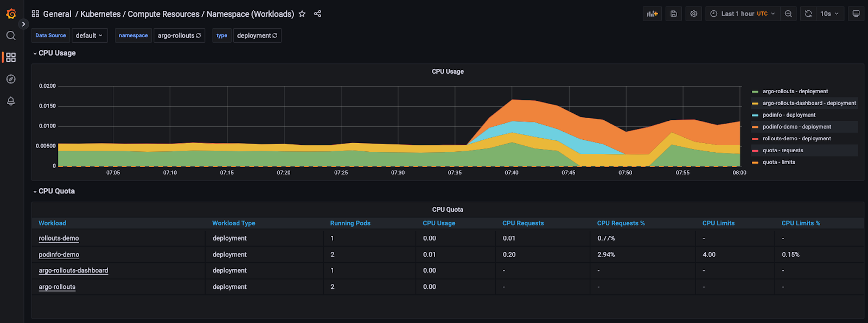
Task: Open the rollouts-demo workload link
Action: click(59, 238)
